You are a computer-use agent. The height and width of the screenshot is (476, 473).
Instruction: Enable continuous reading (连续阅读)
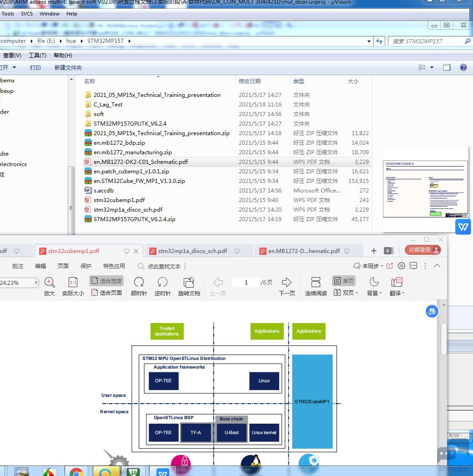pyautogui.click(x=316, y=286)
